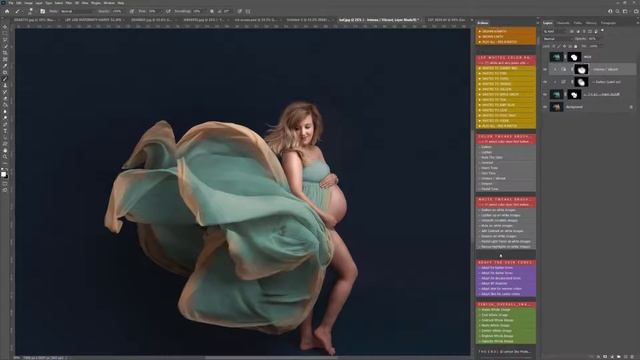640x360 pixels.
Task: Select the Crop tool
Action: point(4,53)
